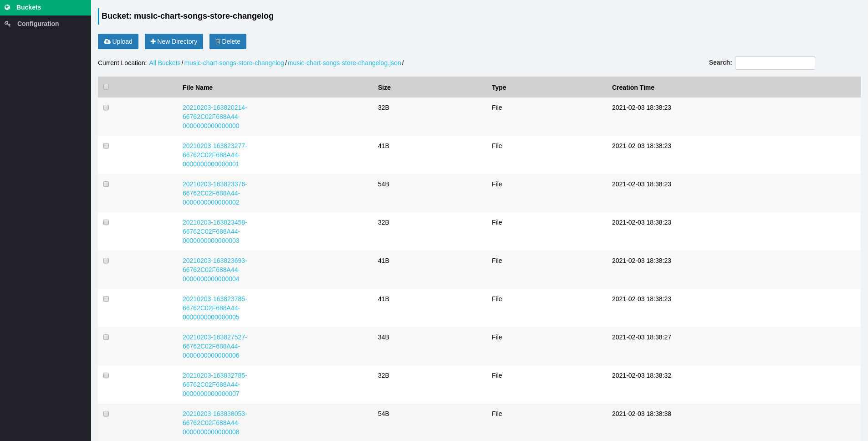
Task: Click the Type cell of file 20210203-163838053
Action: (x=497, y=414)
